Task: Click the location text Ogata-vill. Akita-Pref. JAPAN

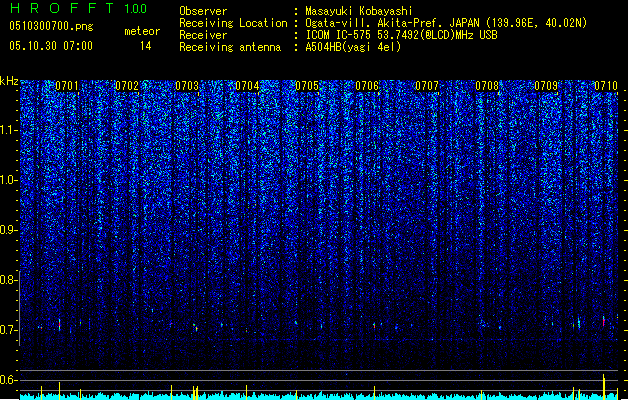Action: point(393,23)
